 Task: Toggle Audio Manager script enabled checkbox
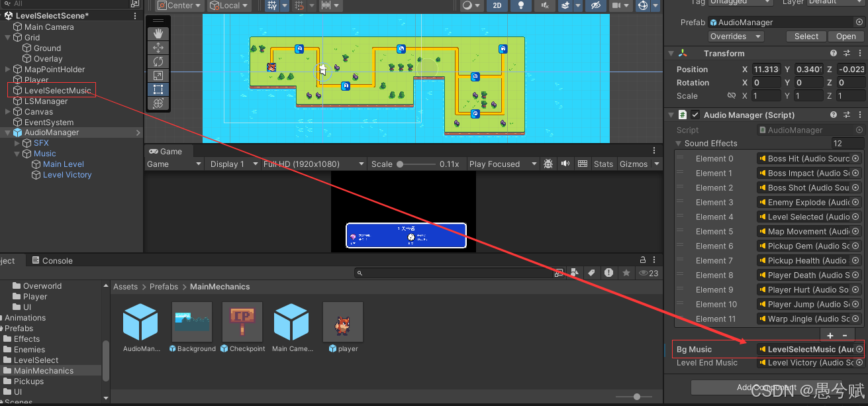695,115
